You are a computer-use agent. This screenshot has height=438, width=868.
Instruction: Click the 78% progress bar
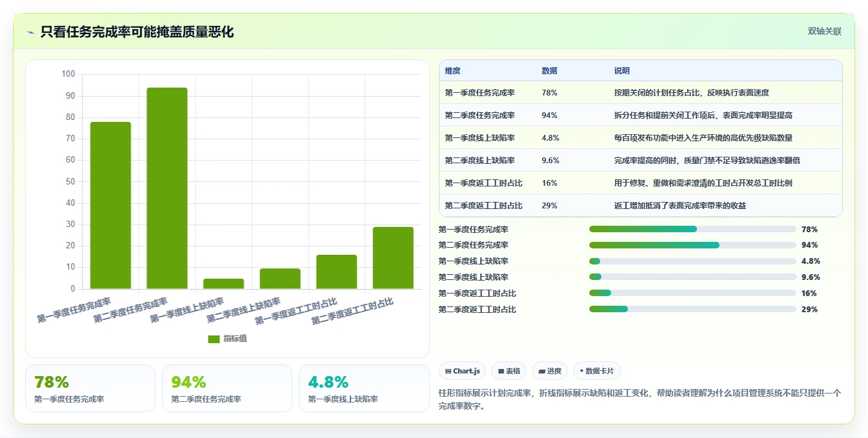[692, 229]
